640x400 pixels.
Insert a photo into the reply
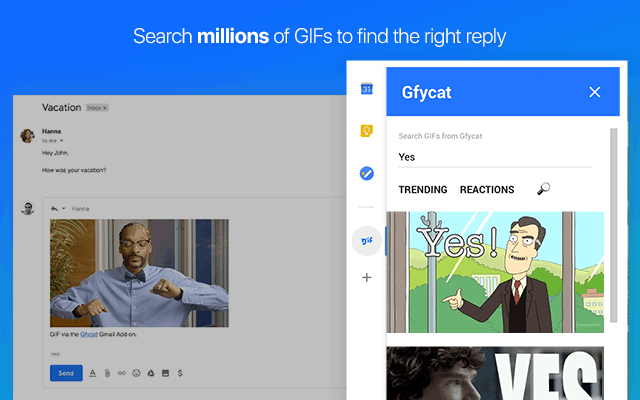[164, 373]
